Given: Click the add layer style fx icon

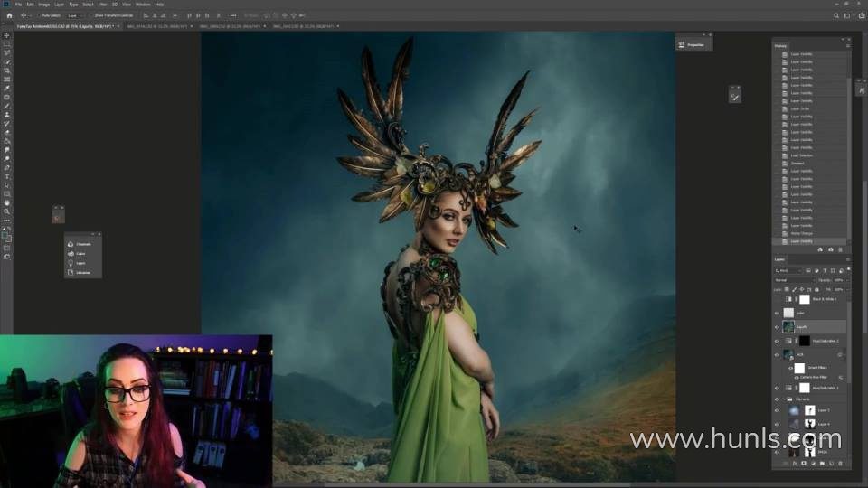Looking at the screenshot, I should pyautogui.click(x=795, y=464).
